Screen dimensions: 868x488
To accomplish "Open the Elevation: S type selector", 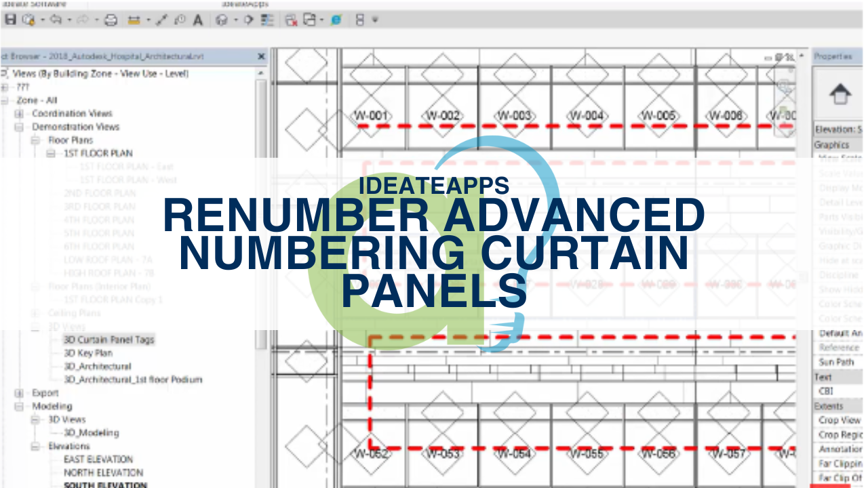I will pos(837,129).
